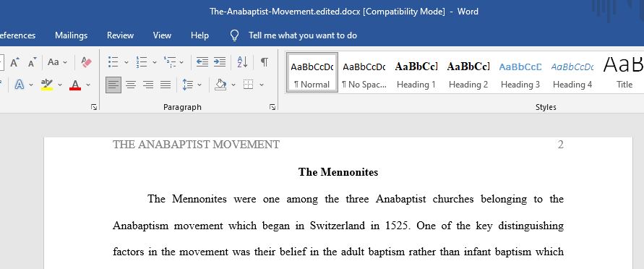
Task: Select the Bullets list icon
Action: point(113,62)
